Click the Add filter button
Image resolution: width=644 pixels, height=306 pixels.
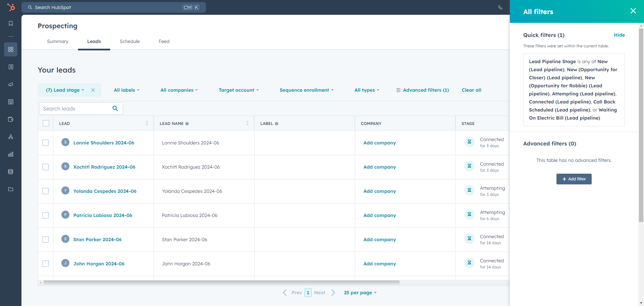[x=574, y=179]
